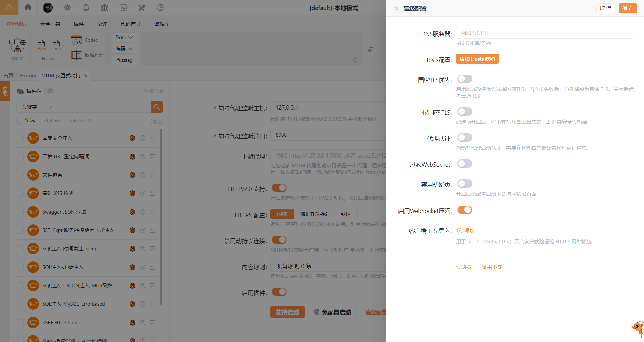The height and width of the screenshot is (342, 644).
Task: Click the 免配置启动 button
Action: pyautogui.click(x=332, y=312)
